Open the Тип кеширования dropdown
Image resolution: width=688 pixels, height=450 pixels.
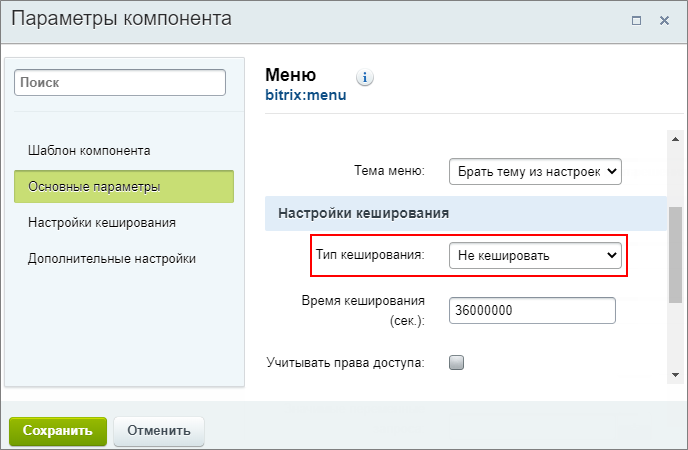click(535, 255)
